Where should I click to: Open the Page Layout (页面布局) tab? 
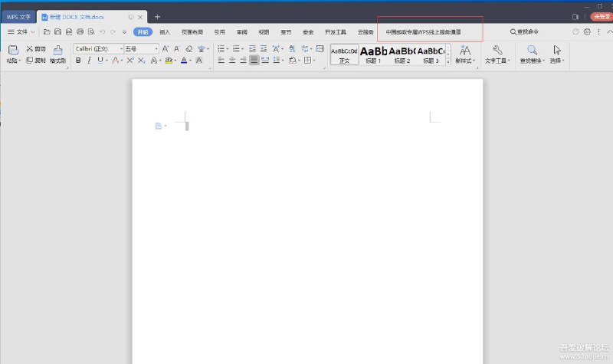(192, 31)
